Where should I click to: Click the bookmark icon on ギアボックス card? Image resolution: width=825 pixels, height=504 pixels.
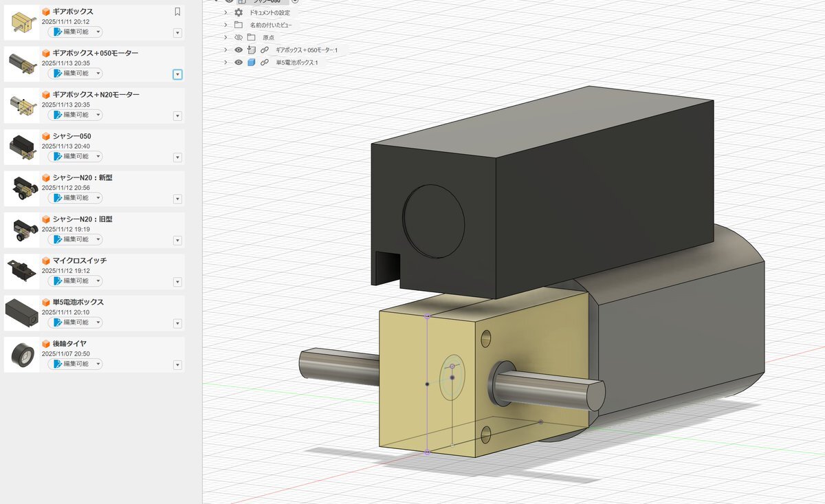coord(177,12)
